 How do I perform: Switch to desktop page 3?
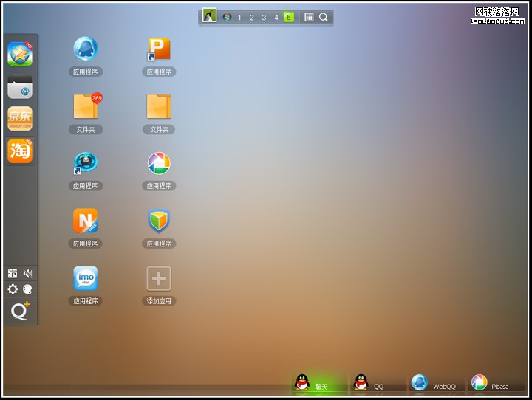pos(264,17)
